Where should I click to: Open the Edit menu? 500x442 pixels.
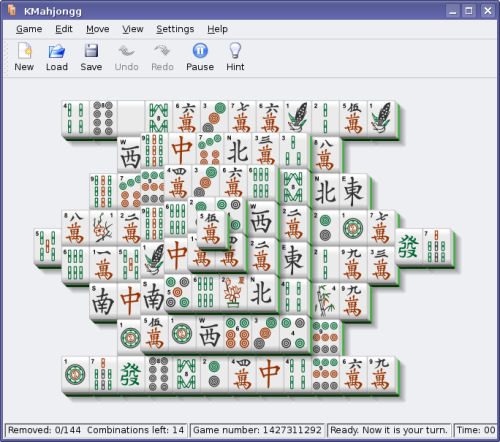64,29
